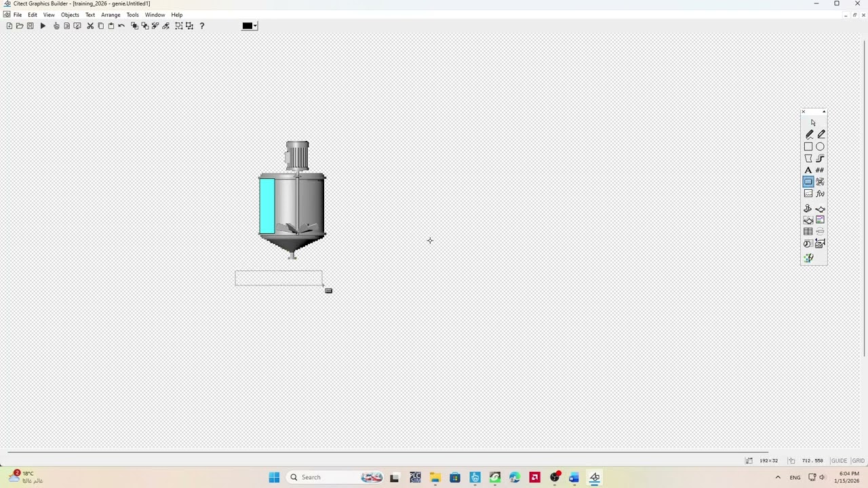The height and width of the screenshot is (488, 868).
Task: Select the clock-styled tool in toolbox
Action: click(x=808, y=243)
